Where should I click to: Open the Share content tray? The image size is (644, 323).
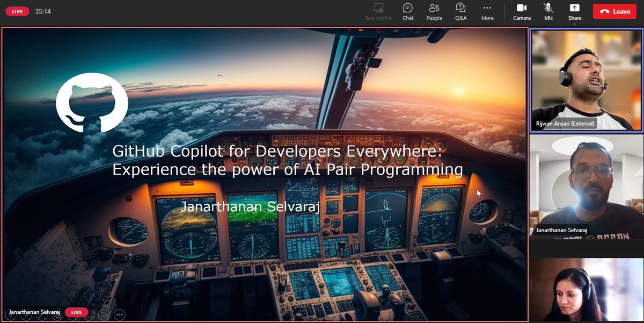click(x=575, y=11)
